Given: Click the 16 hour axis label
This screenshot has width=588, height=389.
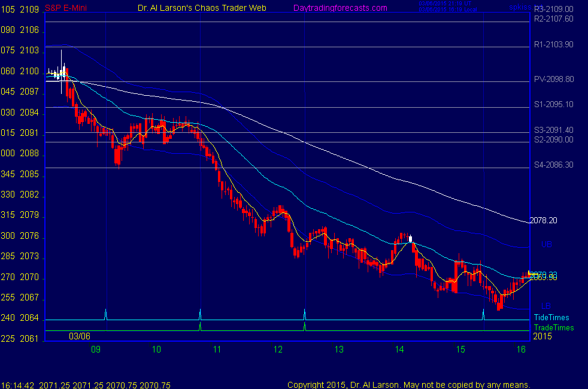Looking at the screenshot, I should tap(521, 350).
